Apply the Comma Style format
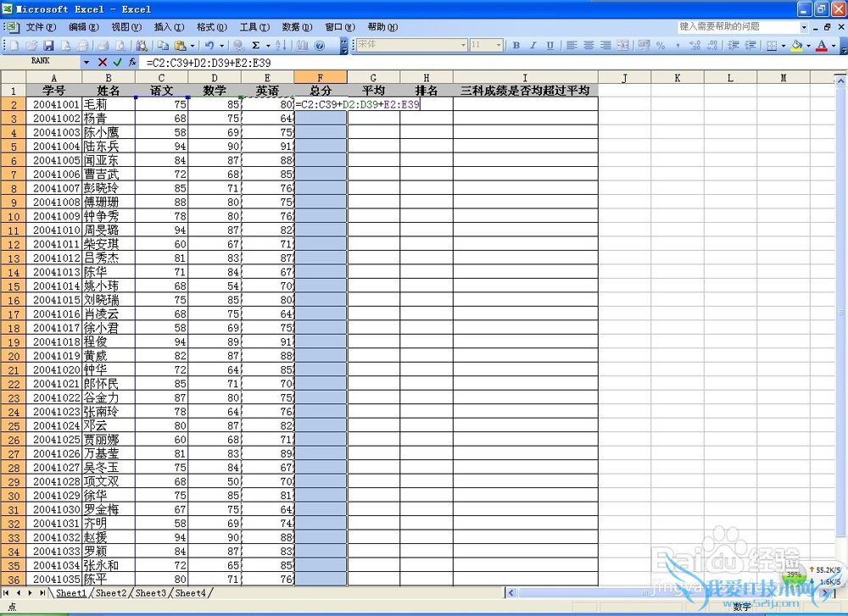This screenshot has width=848, height=616. [678, 46]
